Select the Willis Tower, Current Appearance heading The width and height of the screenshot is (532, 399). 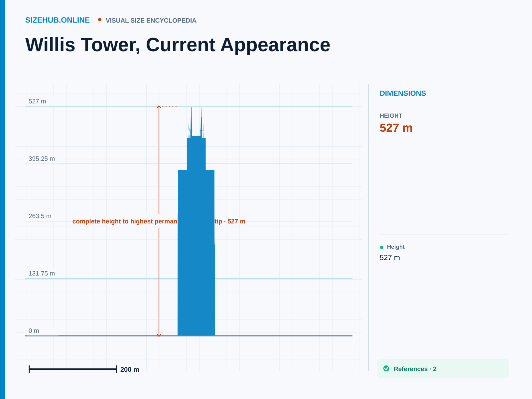click(178, 45)
